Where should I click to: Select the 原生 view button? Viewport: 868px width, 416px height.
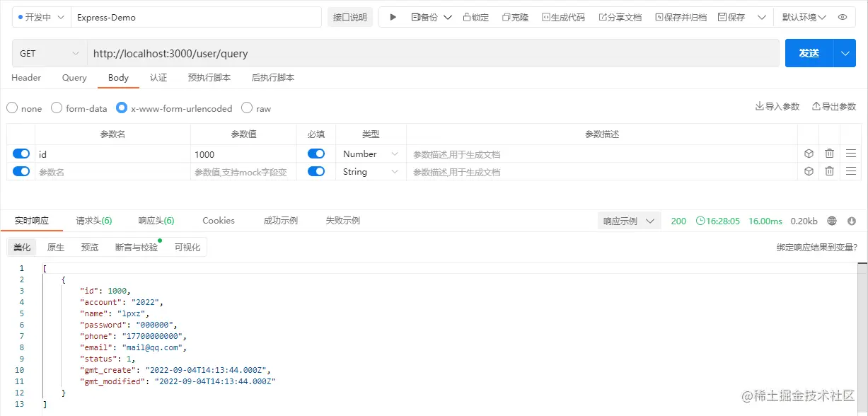pos(56,247)
